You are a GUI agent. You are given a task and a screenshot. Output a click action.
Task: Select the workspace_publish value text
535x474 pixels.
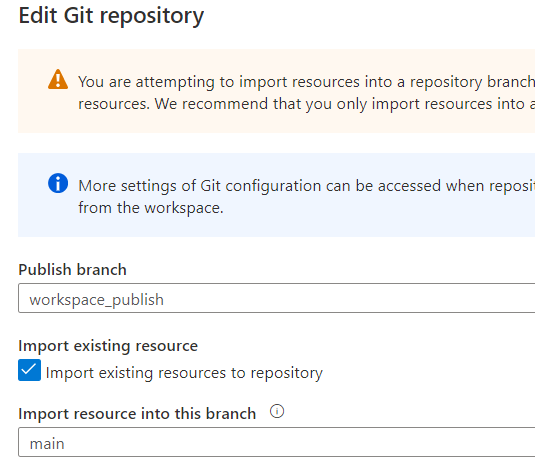click(x=97, y=300)
